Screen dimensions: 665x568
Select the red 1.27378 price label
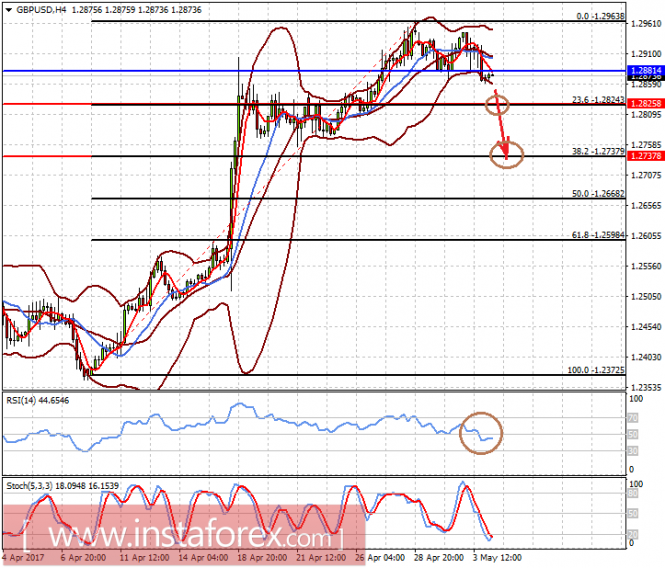[x=645, y=156]
